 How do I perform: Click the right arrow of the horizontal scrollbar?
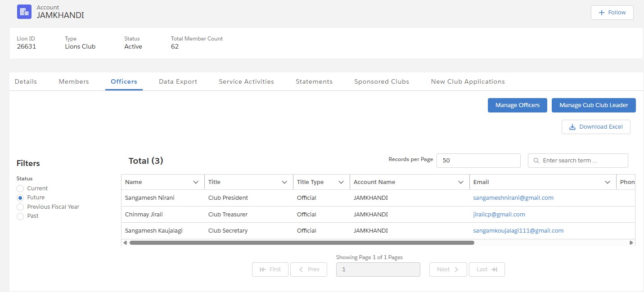631,243
